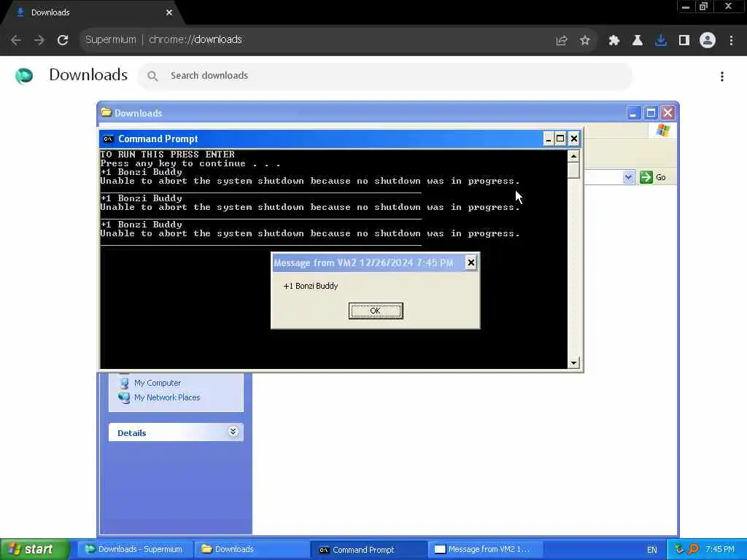This screenshot has width=747, height=560.
Task: Switch to Downloads - Supermium taskbar item
Action: point(134,550)
